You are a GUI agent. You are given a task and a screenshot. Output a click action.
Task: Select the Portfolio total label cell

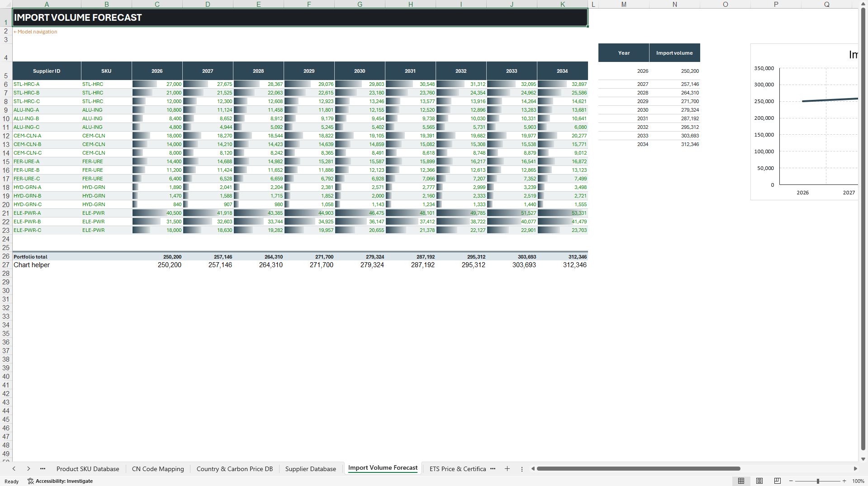point(47,257)
